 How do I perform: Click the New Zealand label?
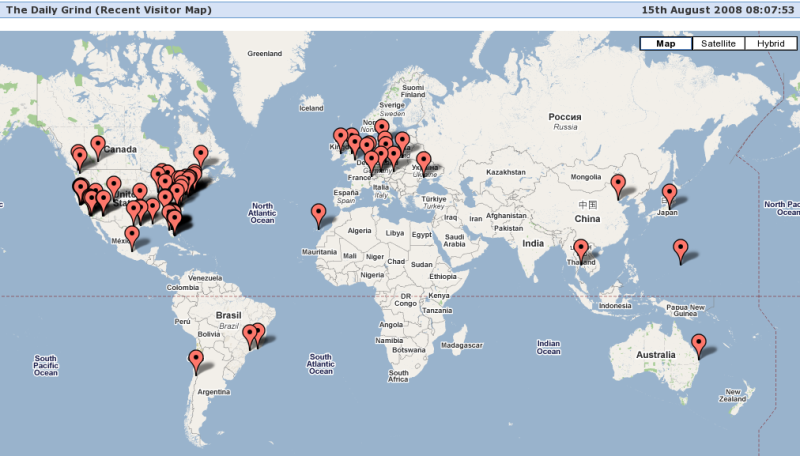(x=733, y=395)
